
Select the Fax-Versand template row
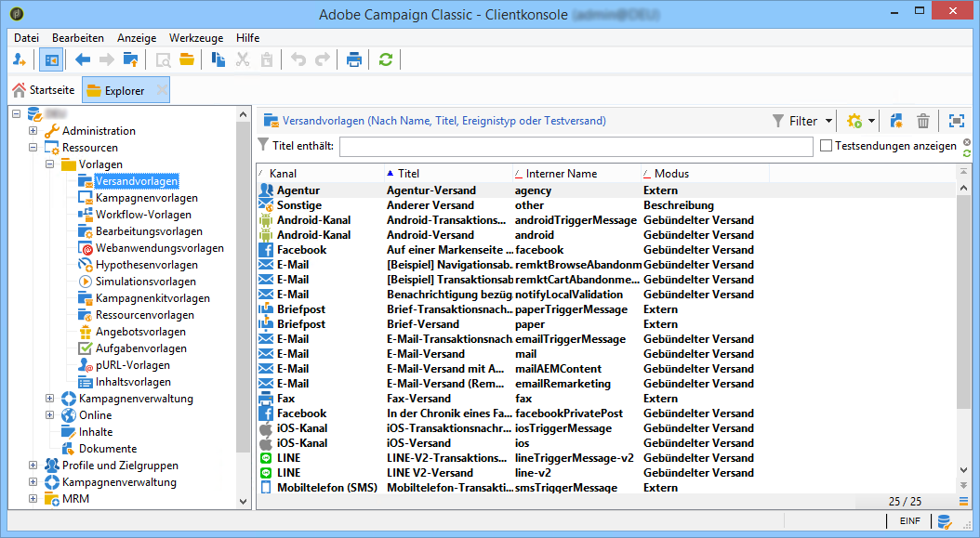click(x=606, y=399)
